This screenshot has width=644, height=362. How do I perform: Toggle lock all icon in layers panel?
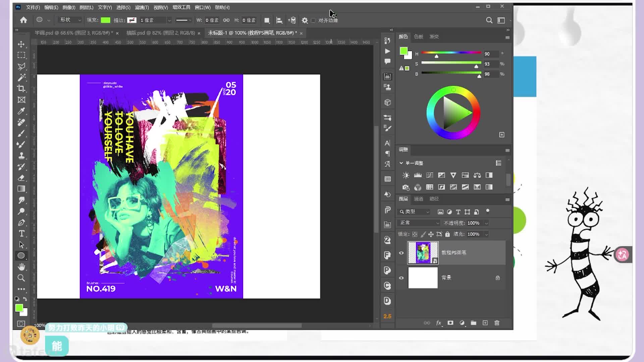coord(447,234)
